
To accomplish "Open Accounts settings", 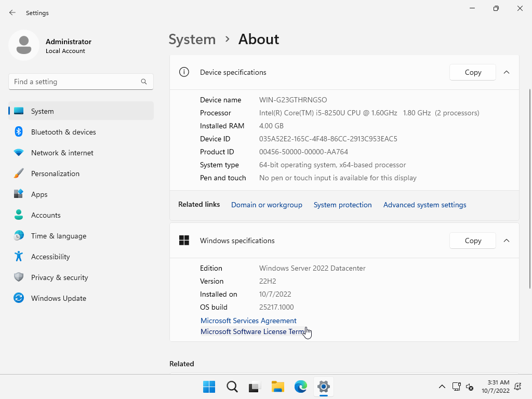I will click(x=81, y=215).
